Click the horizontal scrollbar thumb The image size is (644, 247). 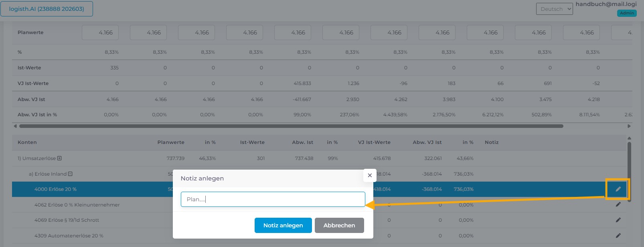pos(291,126)
